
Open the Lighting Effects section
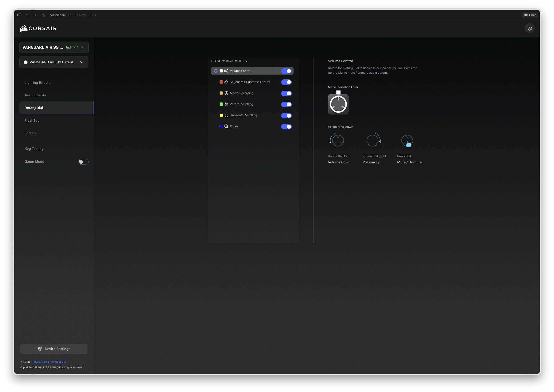(37, 83)
